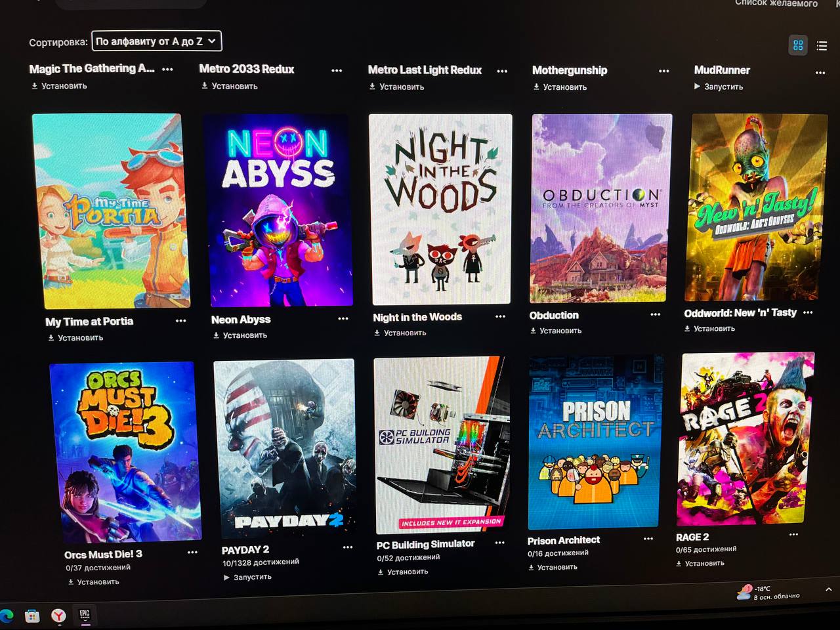
Task: Open three-dot menu for PAYDAY 2
Action: [348, 547]
